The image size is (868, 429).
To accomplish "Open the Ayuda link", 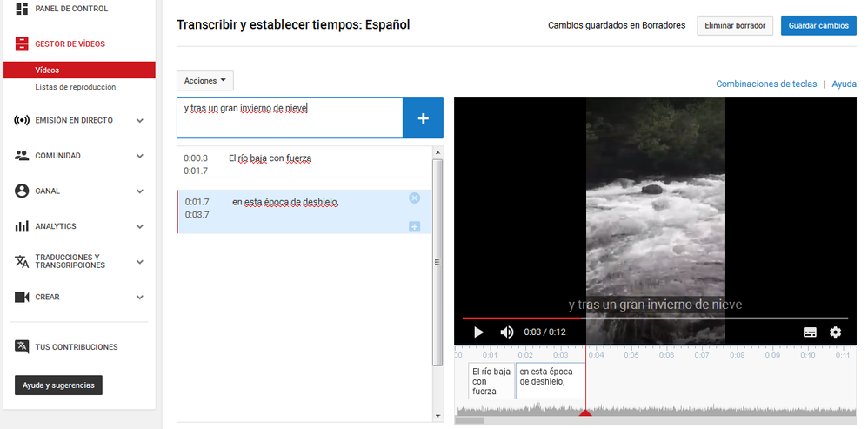I will 845,84.
